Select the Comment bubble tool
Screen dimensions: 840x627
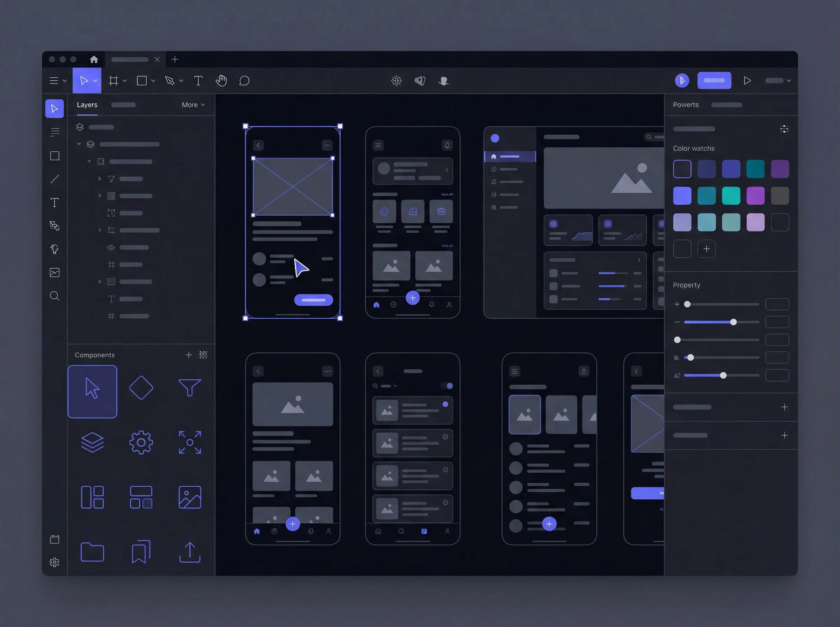click(x=244, y=81)
